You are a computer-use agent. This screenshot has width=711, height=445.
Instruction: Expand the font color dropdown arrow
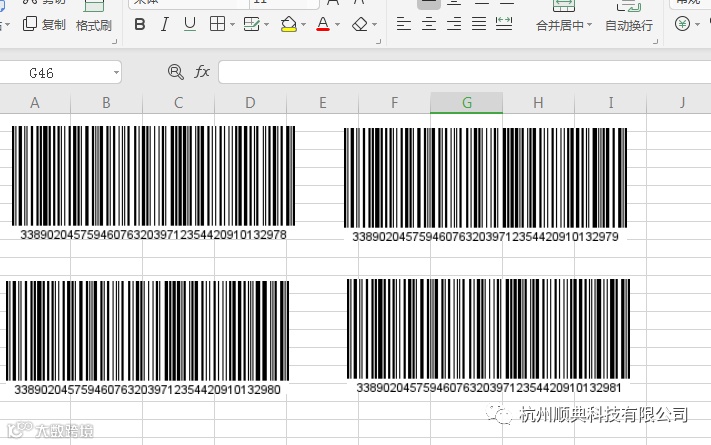[337, 24]
